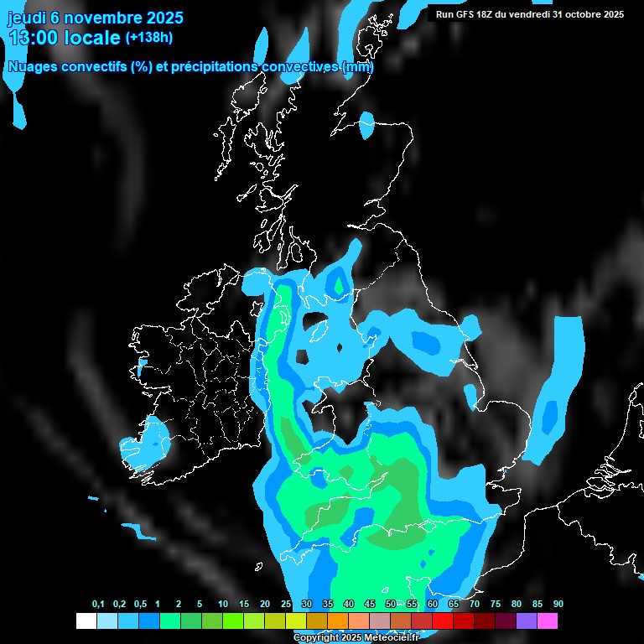The width and height of the screenshot is (644, 644).
Task: Click the magenta swatch labeled 90
Action: pos(548,621)
